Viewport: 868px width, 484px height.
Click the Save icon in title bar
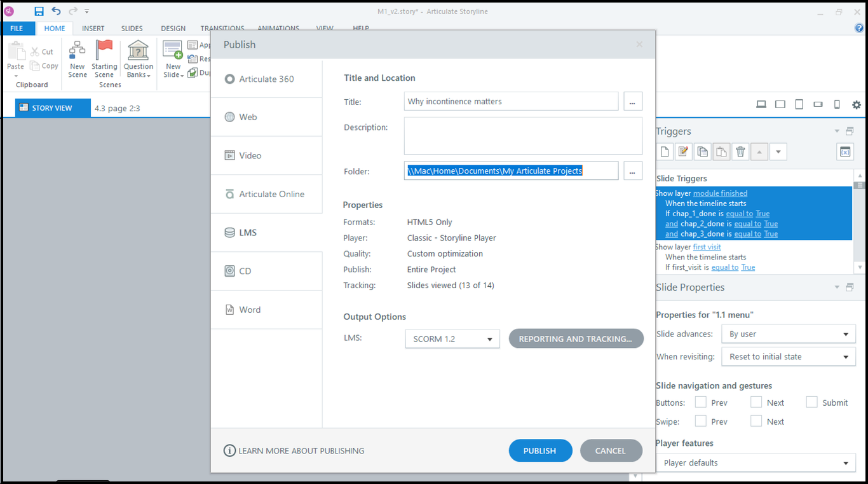(x=39, y=11)
